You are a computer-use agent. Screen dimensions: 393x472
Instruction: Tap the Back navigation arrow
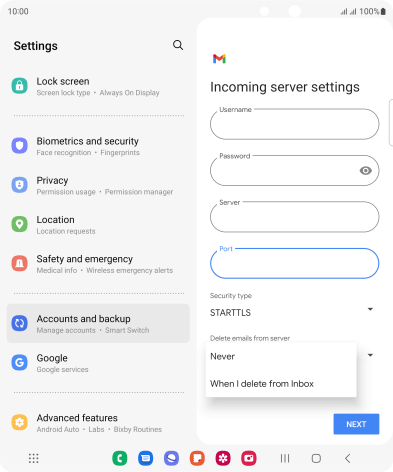[x=347, y=458]
